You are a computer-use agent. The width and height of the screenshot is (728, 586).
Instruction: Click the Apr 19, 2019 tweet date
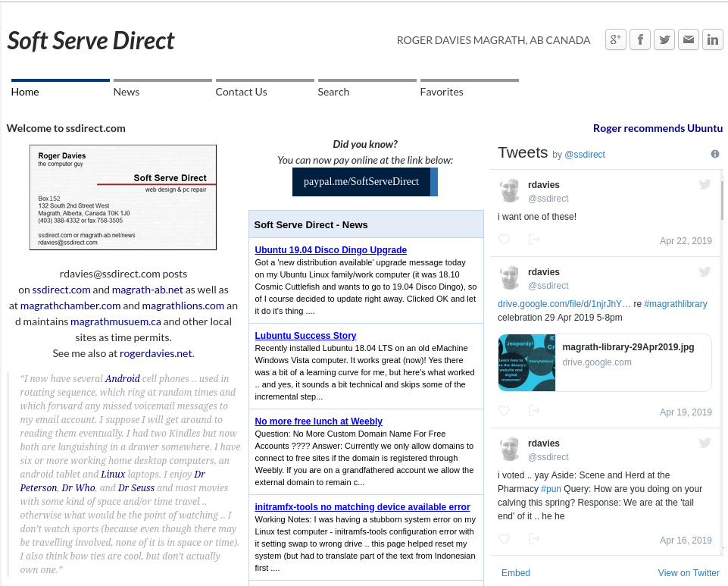click(686, 412)
